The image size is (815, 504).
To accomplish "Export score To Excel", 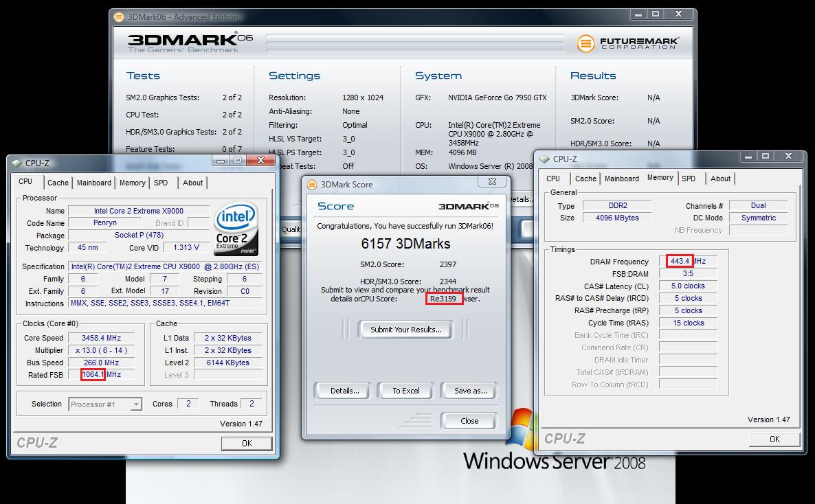I will click(405, 391).
